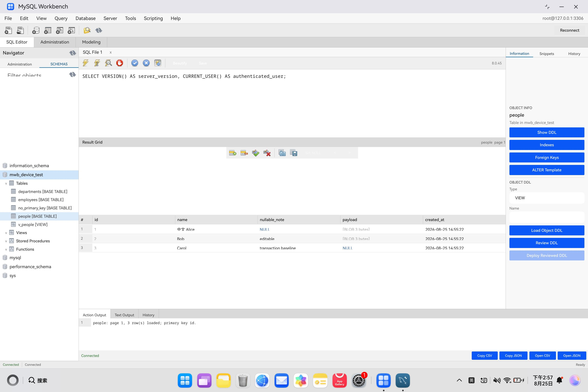Open the File menu
588x392 pixels.
(8, 18)
